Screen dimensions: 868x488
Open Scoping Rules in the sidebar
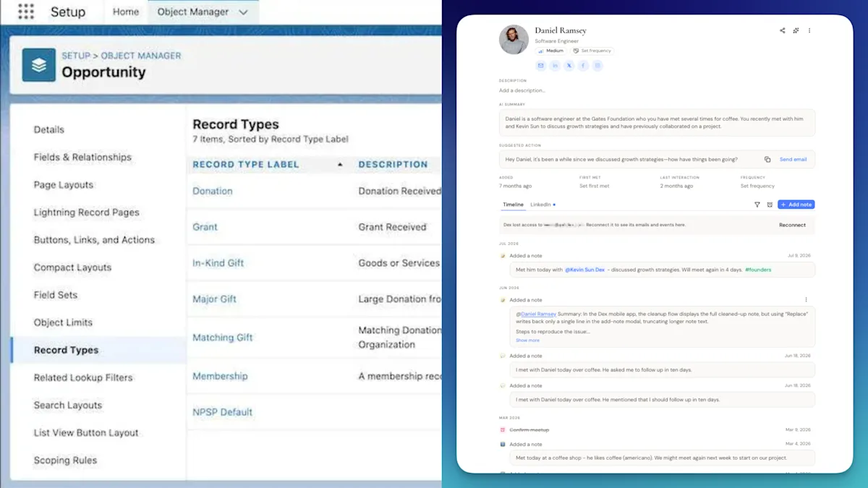pos(65,460)
